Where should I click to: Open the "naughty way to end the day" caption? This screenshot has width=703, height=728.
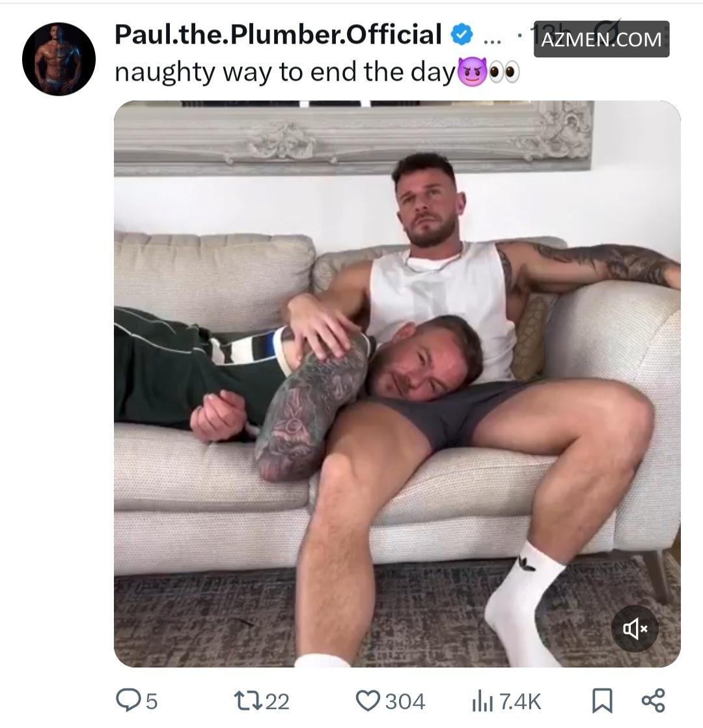pos(284,73)
